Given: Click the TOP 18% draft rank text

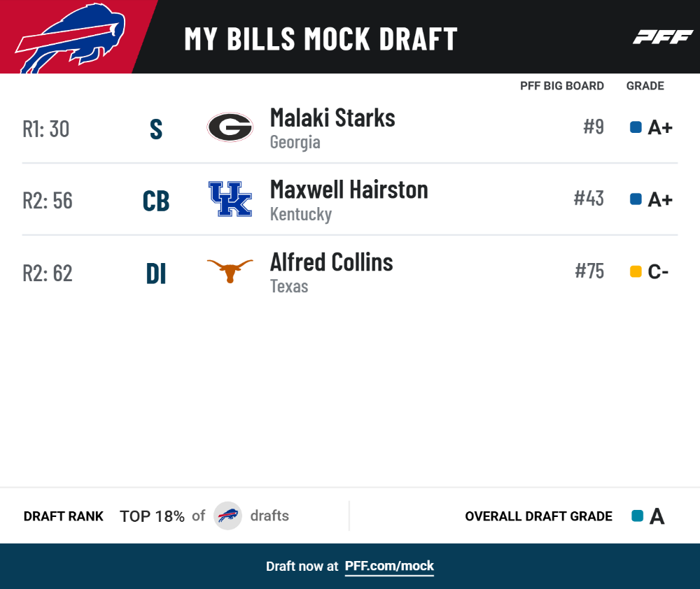Looking at the screenshot, I should point(152,516).
